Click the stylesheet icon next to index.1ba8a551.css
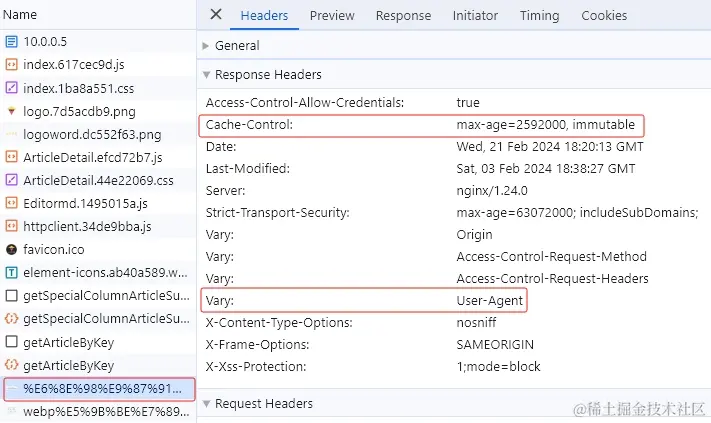Image resolution: width=711 pixels, height=423 pixels. pos(12,88)
